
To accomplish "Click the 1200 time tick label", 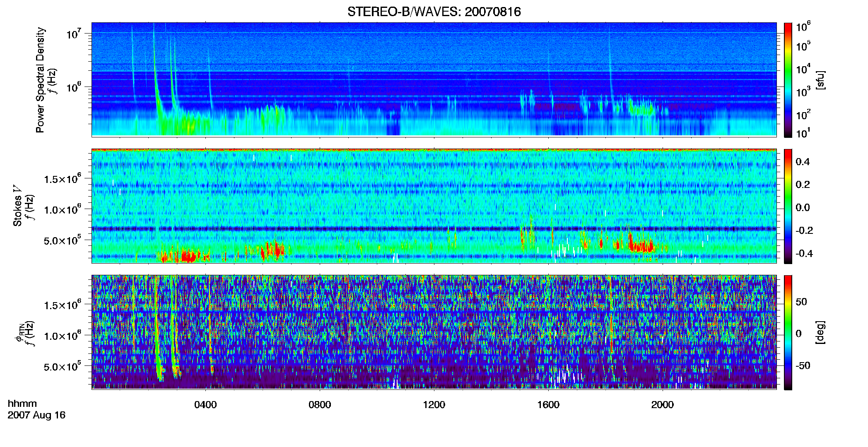I will [434, 405].
